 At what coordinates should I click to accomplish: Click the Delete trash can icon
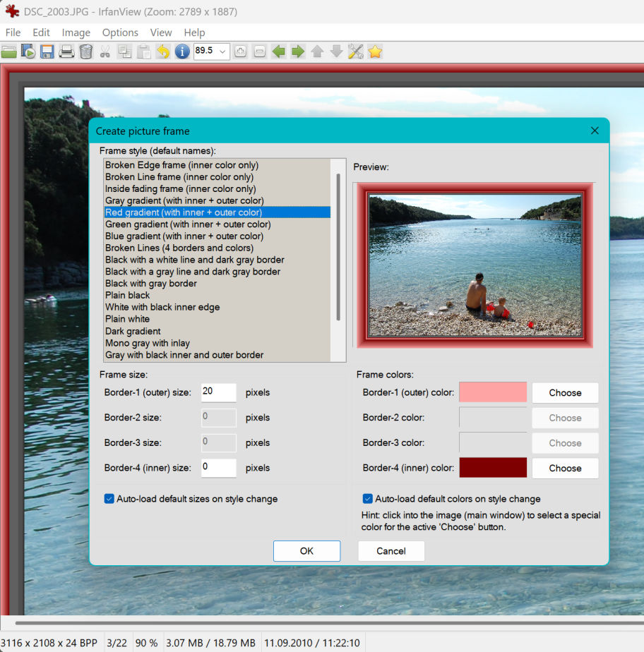click(x=85, y=52)
